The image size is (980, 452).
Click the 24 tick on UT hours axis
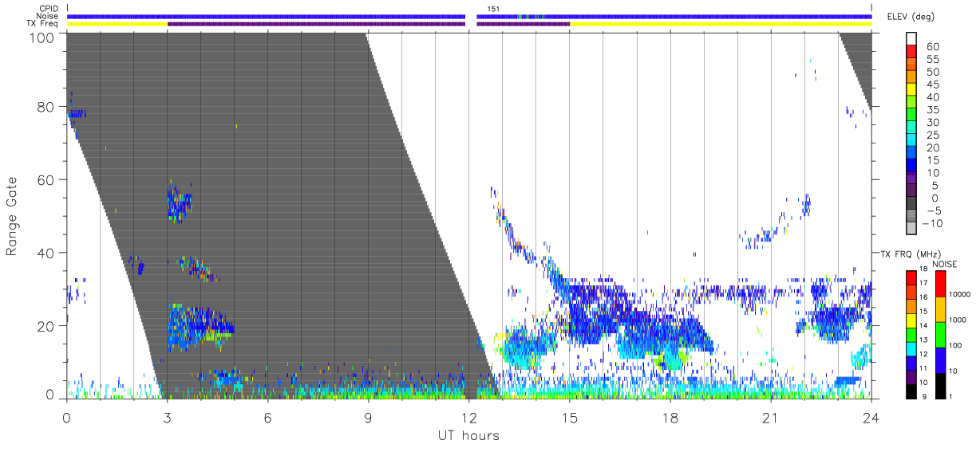(x=871, y=419)
